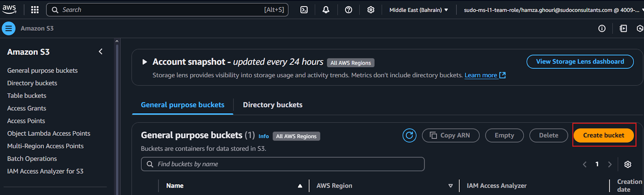Viewport: 644px width, 195px height.
Task: Open the panel icon beside the info circle
Action: (623, 29)
